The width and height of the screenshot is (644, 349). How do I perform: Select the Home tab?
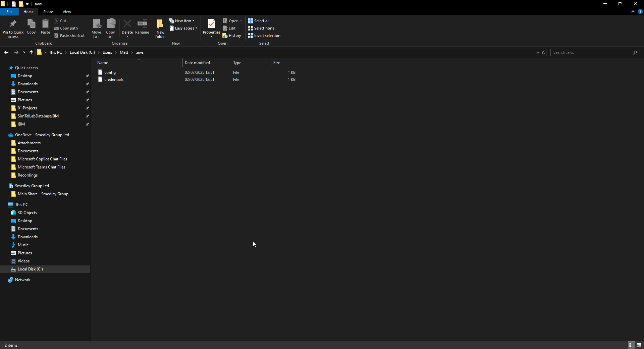click(29, 12)
